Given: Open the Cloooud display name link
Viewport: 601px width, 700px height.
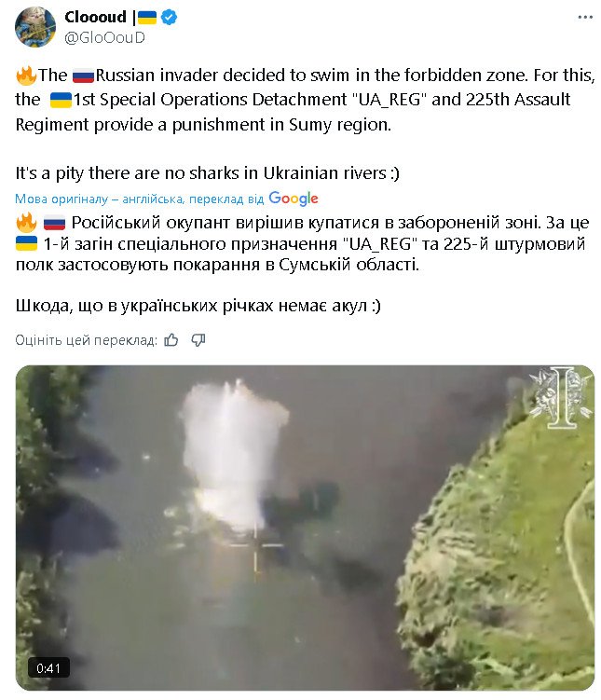Looking at the screenshot, I should (95, 17).
